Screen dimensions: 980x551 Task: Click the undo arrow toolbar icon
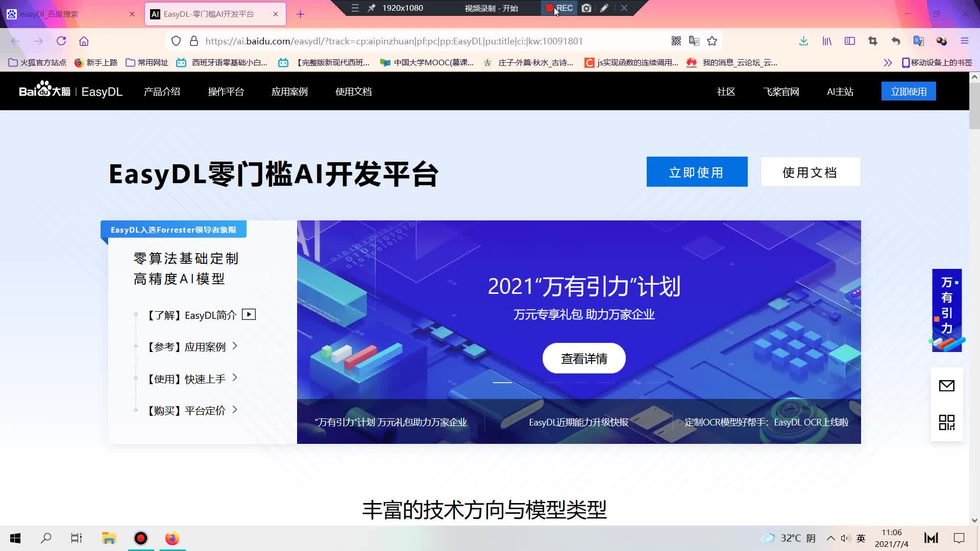[896, 41]
